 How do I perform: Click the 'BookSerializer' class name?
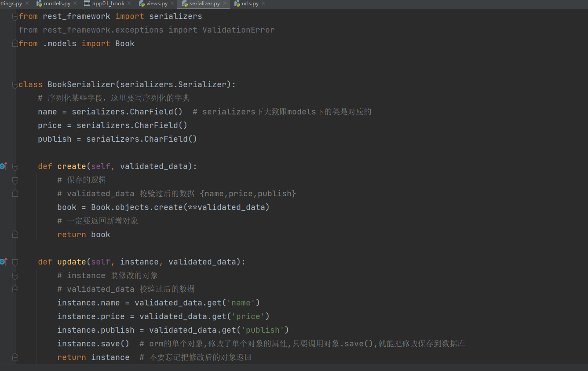[x=81, y=84]
